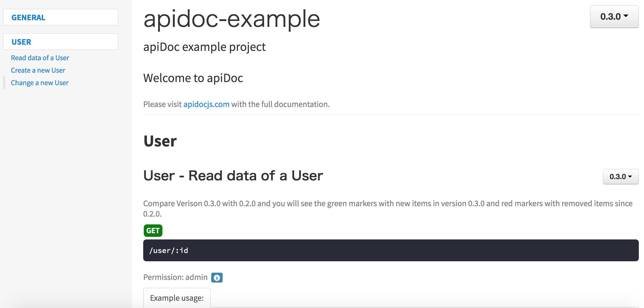
Task: Click the standalone bold User section heading
Action: point(160,141)
